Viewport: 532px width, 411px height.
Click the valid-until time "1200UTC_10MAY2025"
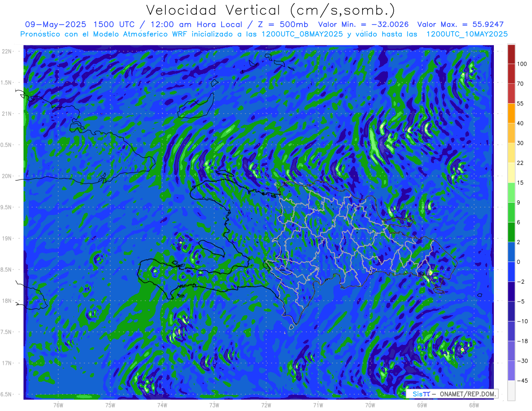click(x=467, y=34)
